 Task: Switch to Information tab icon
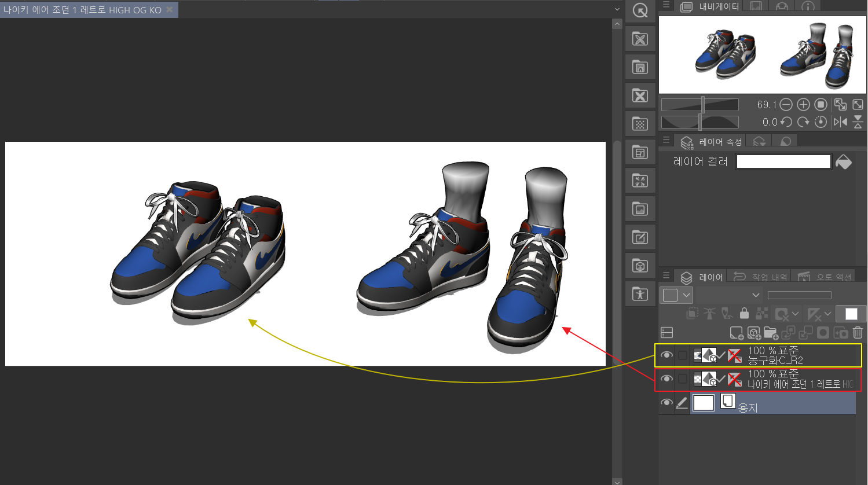[x=808, y=6]
